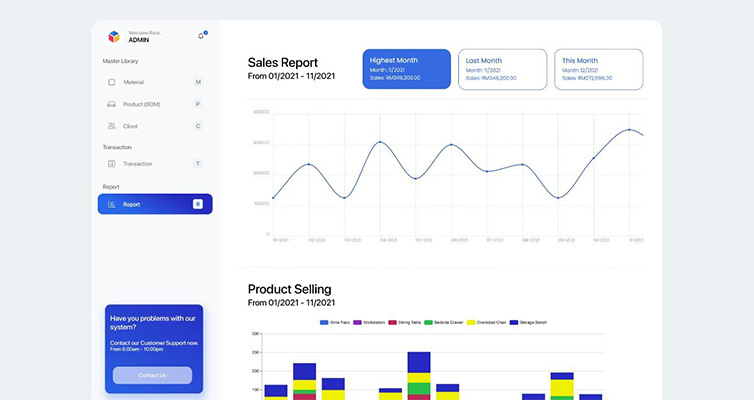Click the colorful cube app logo
Viewport: 754px width, 400px height.
114,36
